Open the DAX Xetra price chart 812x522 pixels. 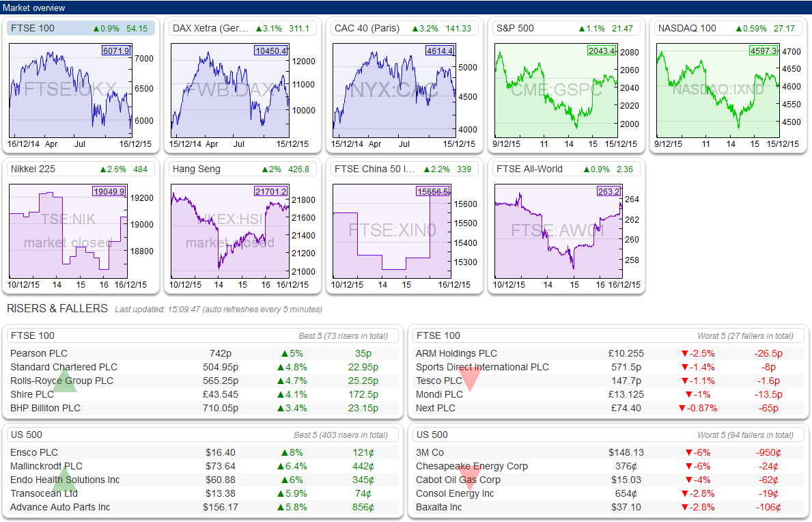click(x=230, y=90)
